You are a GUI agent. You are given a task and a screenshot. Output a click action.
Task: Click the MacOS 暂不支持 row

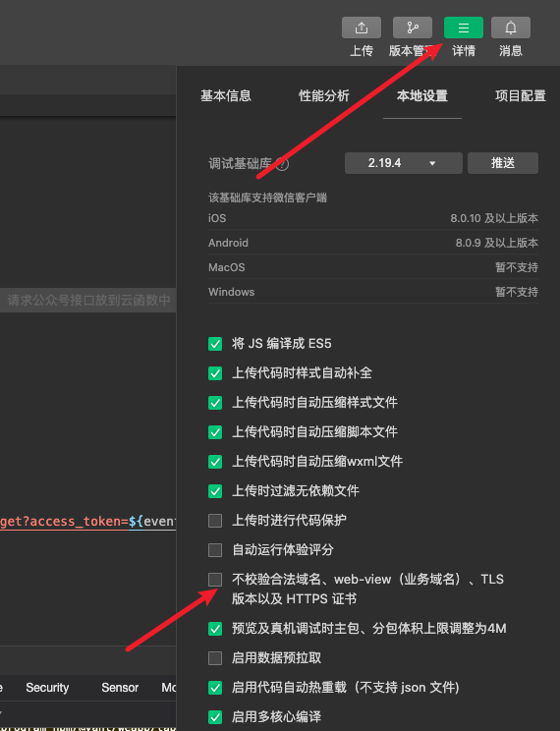coord(373,267)
